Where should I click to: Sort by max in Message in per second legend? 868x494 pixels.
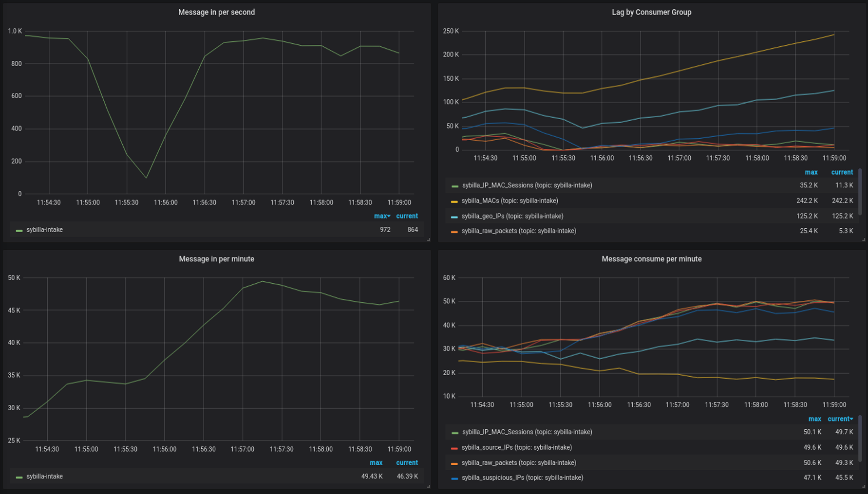coord(382,216)
